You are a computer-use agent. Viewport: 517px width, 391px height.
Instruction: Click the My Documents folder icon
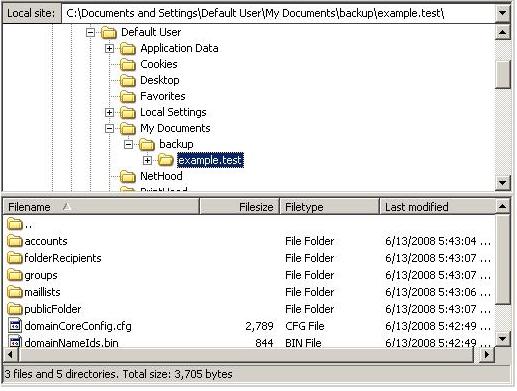coord(128,129)
